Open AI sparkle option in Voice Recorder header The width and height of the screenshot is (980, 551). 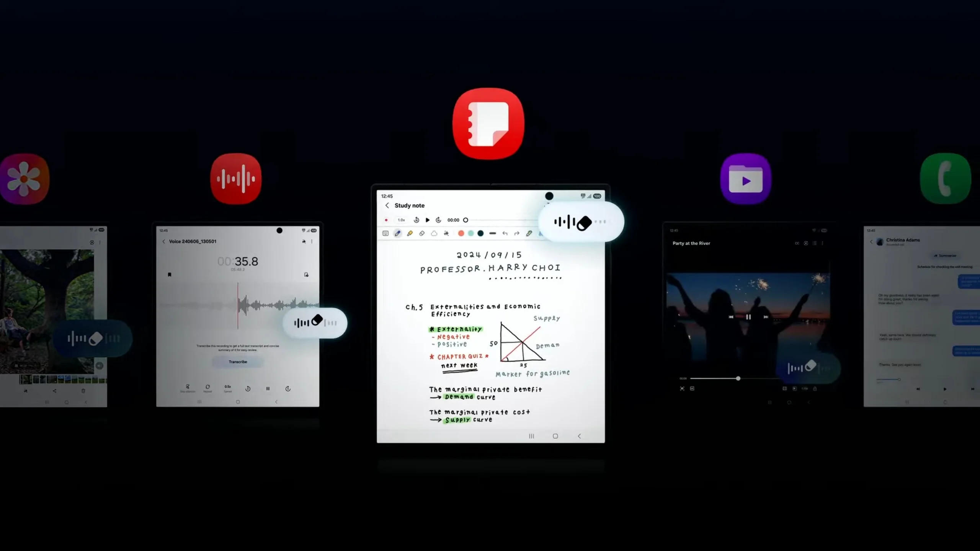point(304,241)
